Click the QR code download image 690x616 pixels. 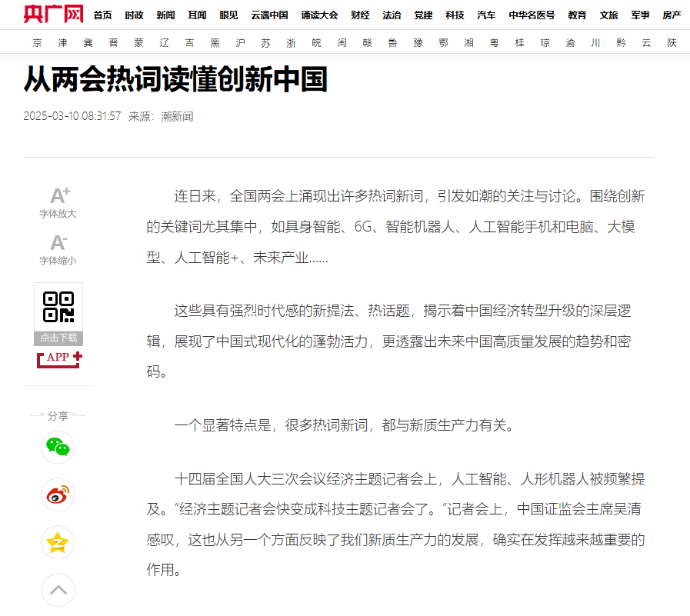click(58, 306)
